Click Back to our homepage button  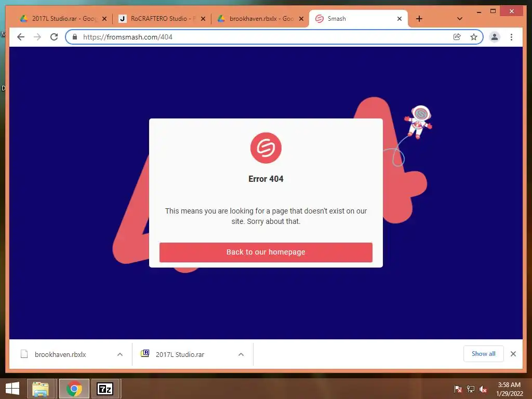click(x=265, y=252)
